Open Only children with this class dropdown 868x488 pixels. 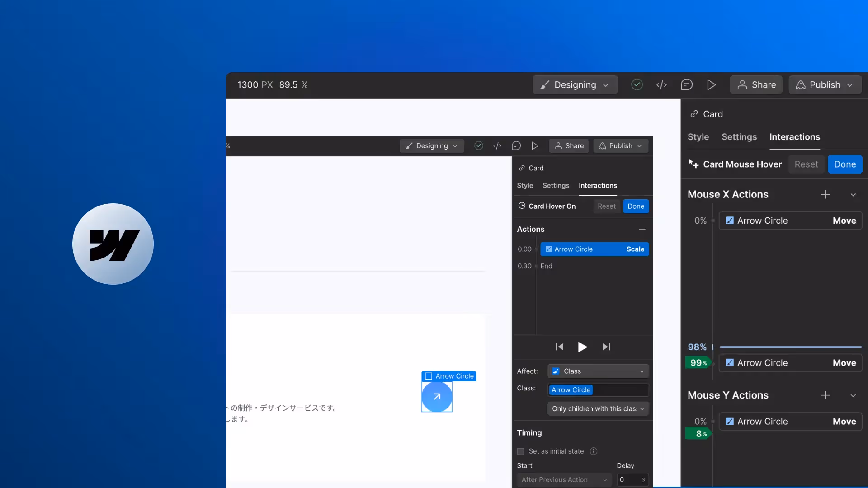pos(598,409)
